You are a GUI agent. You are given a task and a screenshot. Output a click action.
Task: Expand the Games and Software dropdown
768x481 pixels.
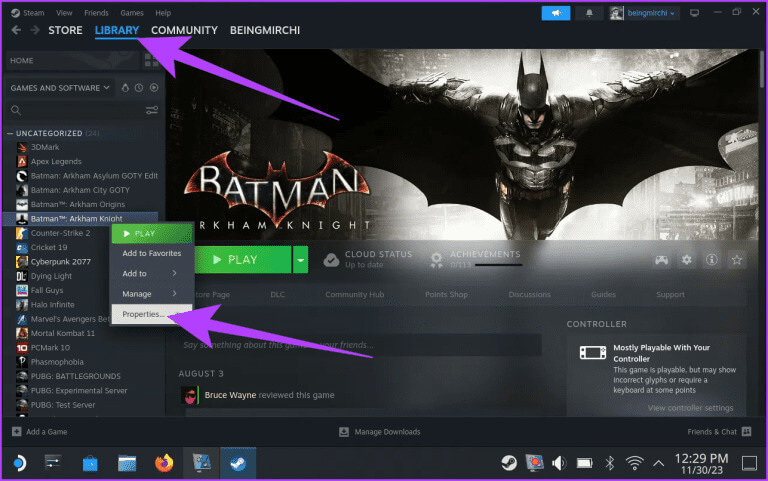pos(60,88)
